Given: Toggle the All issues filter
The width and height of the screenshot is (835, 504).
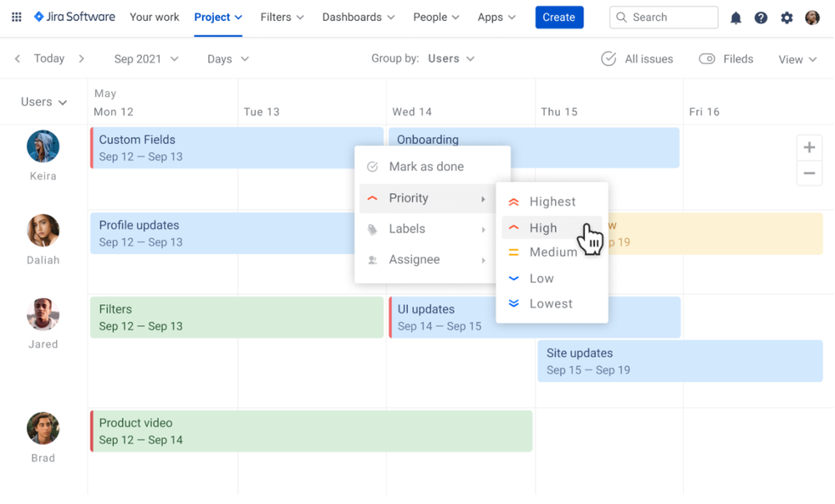Looking at the screenshot, I should tap(637, 59).
